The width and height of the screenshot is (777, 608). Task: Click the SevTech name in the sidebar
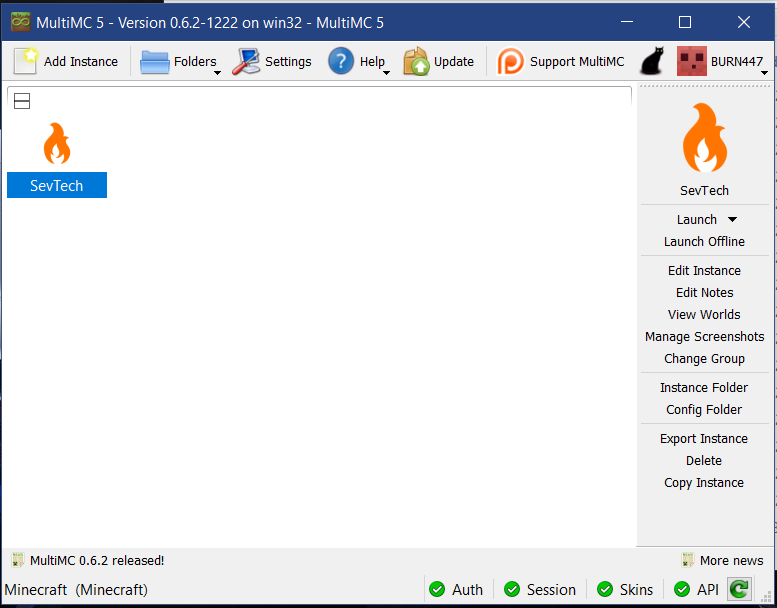[704, 190]
